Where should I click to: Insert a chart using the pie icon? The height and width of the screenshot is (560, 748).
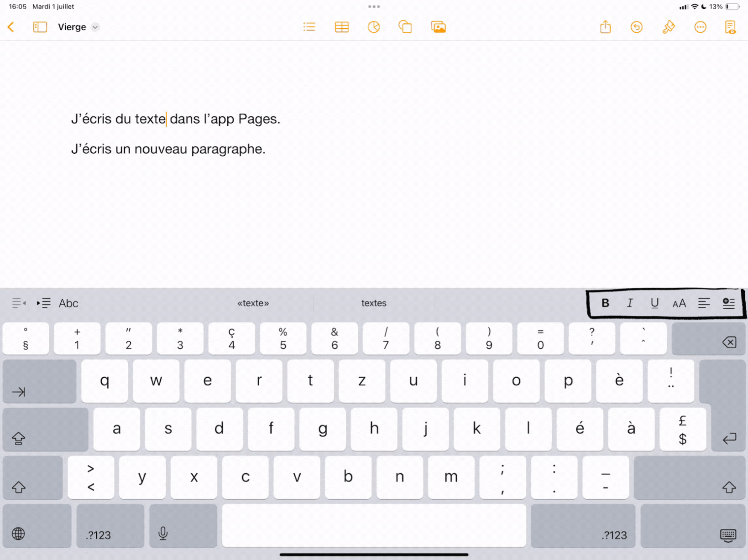pos(373,27)
